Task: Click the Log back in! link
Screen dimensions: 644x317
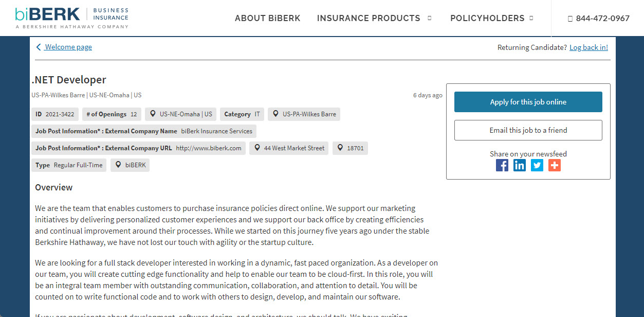Action: coord(588,47)
